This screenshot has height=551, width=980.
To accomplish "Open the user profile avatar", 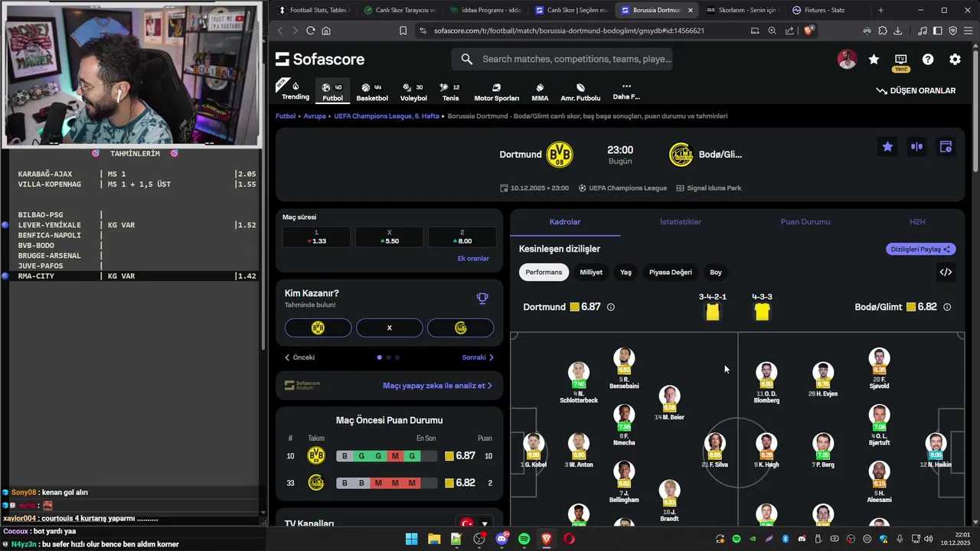I will (847, 59).
